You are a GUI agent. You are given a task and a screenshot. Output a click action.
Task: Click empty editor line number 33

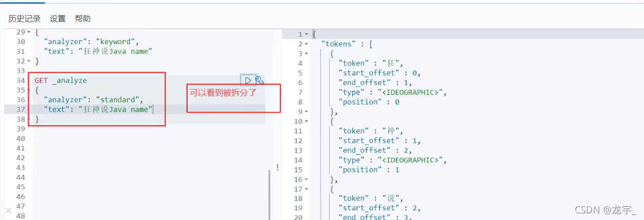(x=20, y=70)
